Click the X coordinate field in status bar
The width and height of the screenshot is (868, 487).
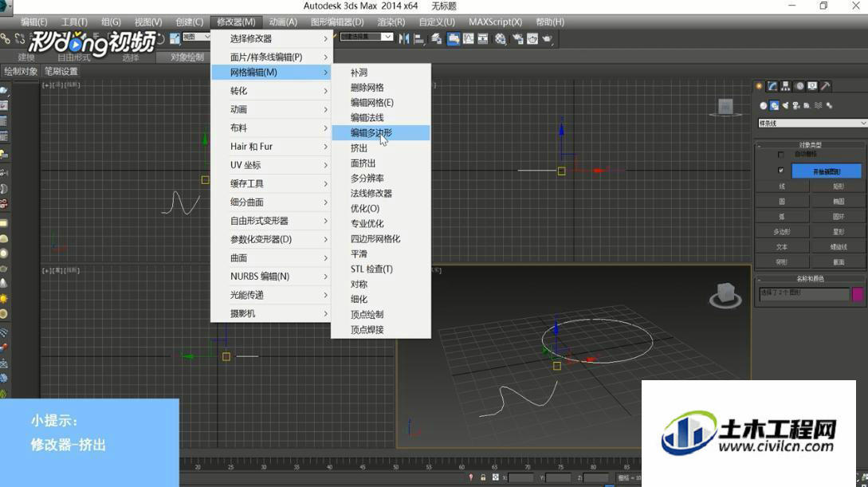pos(521,477)
